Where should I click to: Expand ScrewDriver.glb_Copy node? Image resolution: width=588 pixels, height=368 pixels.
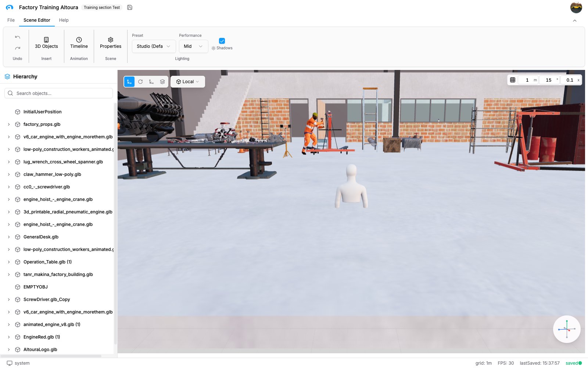point(9,300)
